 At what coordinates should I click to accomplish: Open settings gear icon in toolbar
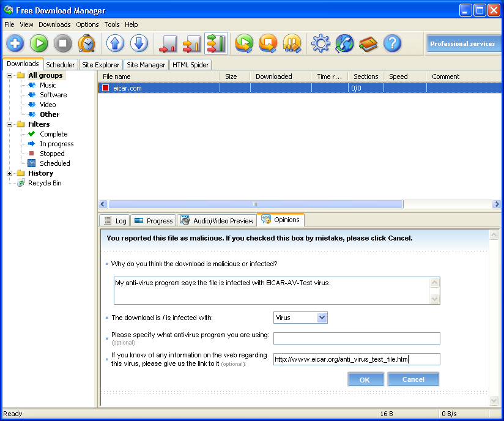point(321,43)
